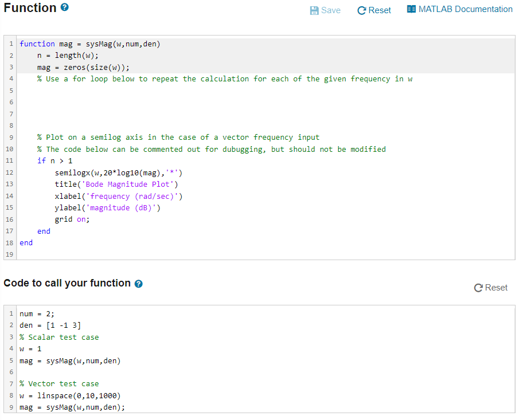Click the indented 'end' on line 17
The width and height of the screenshot is (523, 420).
click(44, 231)
